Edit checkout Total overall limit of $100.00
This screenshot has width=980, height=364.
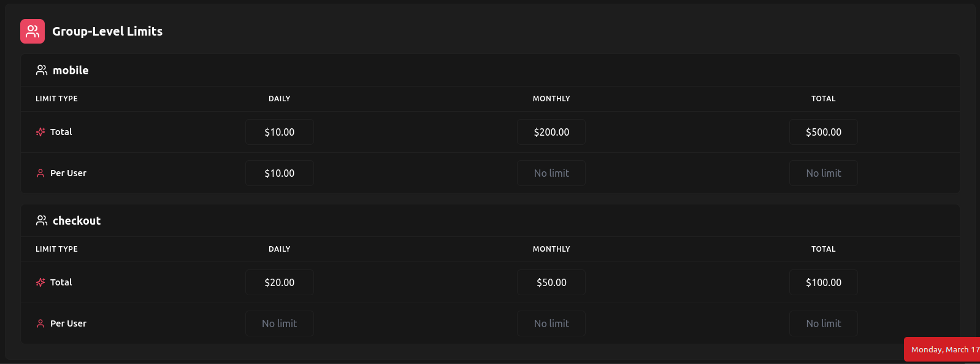click(823, 282)
